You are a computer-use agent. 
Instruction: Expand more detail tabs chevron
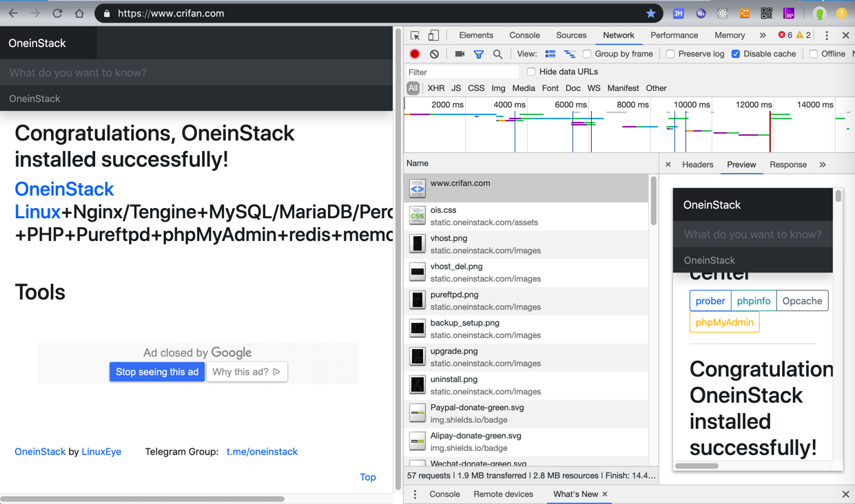tap(823, 165)
